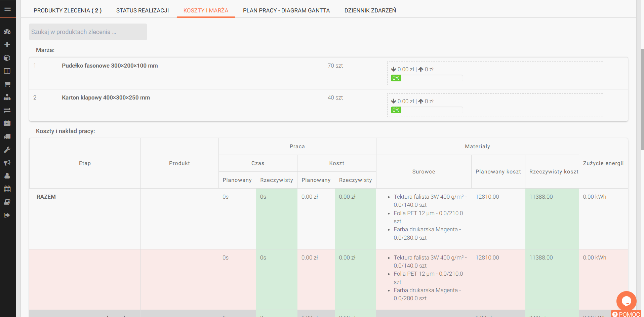Image resolution: width=644 pixels, height=317 pixels.
Task: Click the order products search field
Action: pyautogui.click(x=88, y=32)
